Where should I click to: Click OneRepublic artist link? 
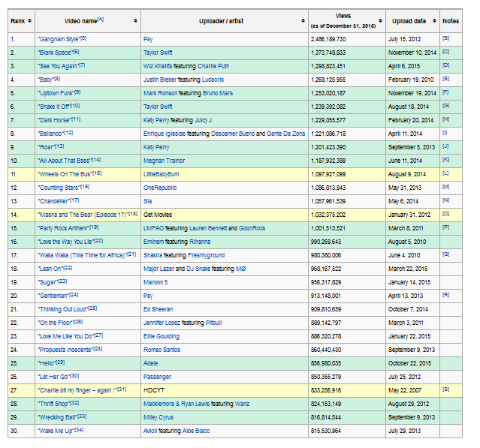point(160,188)
